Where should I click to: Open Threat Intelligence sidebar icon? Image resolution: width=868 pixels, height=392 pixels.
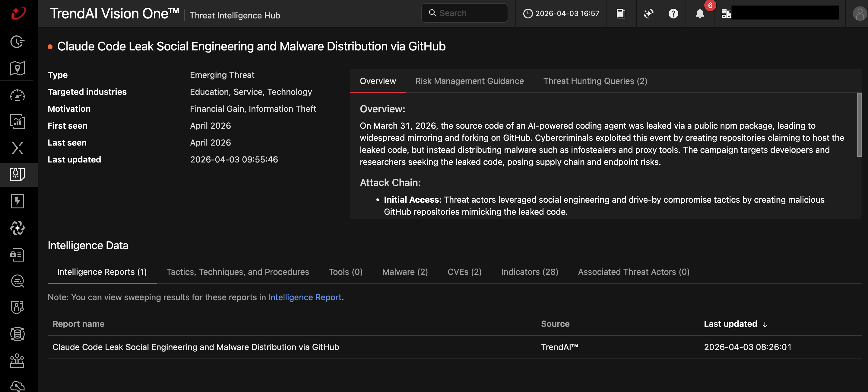click(17, 175)
